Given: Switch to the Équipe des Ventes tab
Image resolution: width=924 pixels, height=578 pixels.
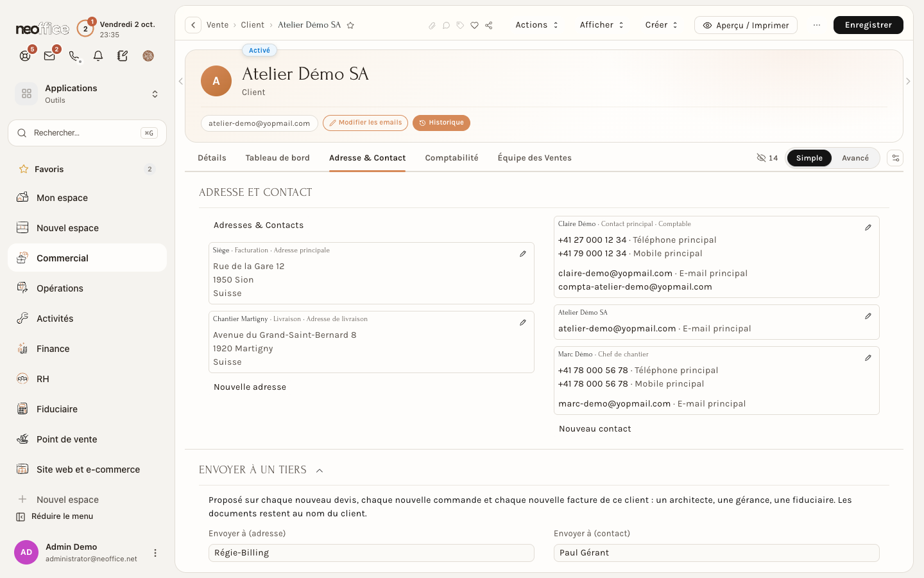Looking at the screenshot, I should click(535, 158).
